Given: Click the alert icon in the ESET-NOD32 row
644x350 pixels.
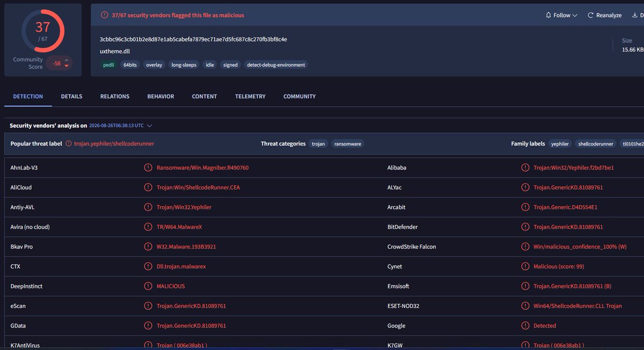Looking at the screenshot, I should tap(525, 306).
